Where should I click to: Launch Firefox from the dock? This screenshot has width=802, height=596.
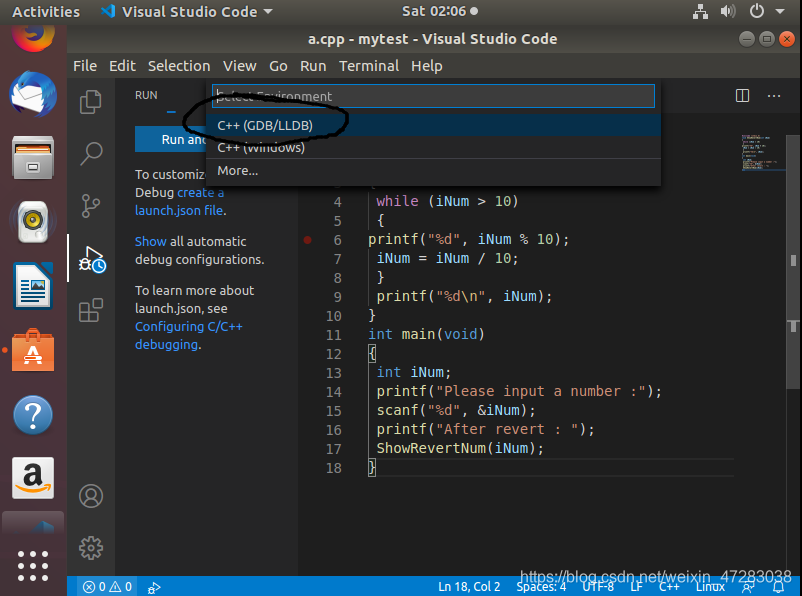click(33, 36)
